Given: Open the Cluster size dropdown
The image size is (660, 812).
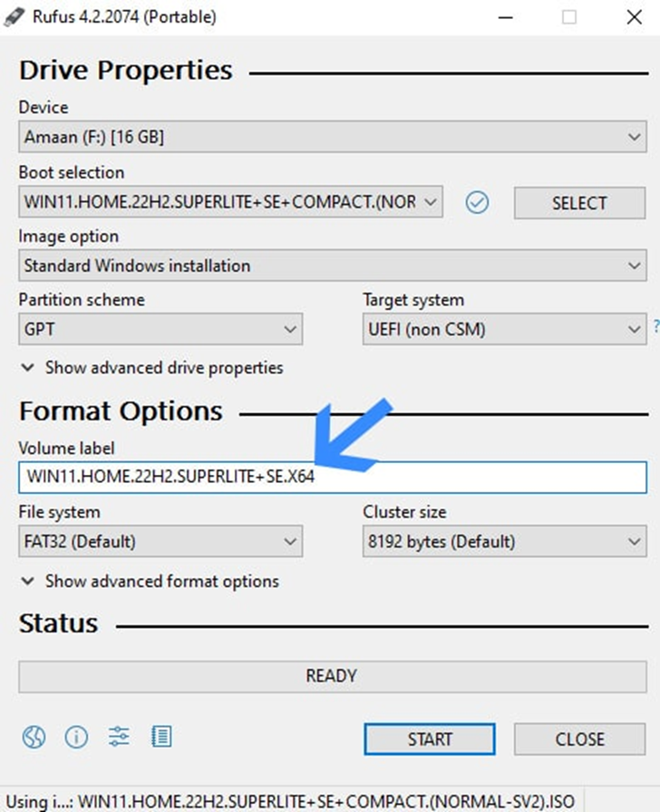Looking at the screenshot, I should point(505,541).
